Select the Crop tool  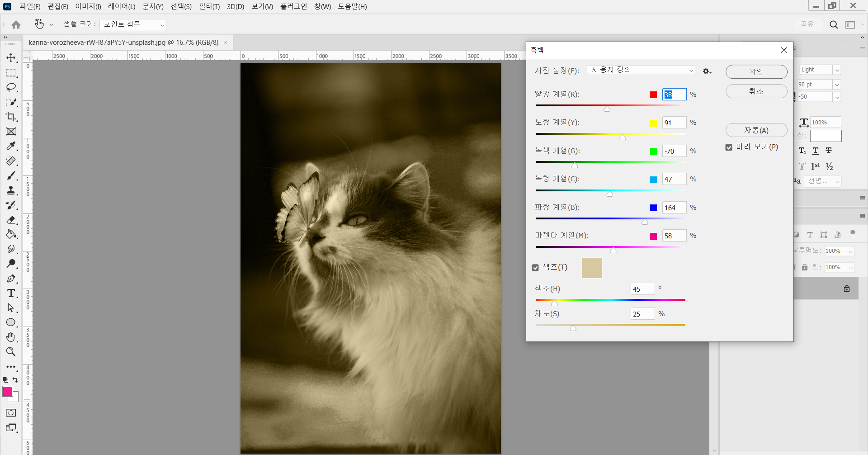(x=11, y=117)
